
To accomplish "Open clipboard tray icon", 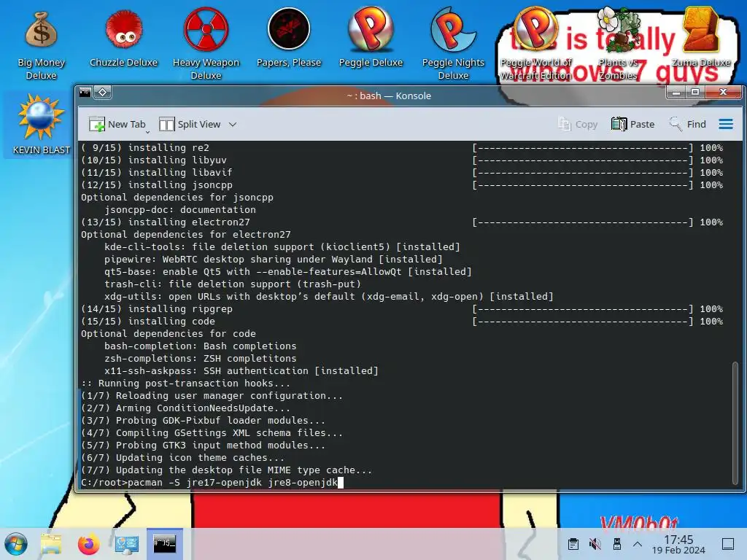I will (573, 544).
